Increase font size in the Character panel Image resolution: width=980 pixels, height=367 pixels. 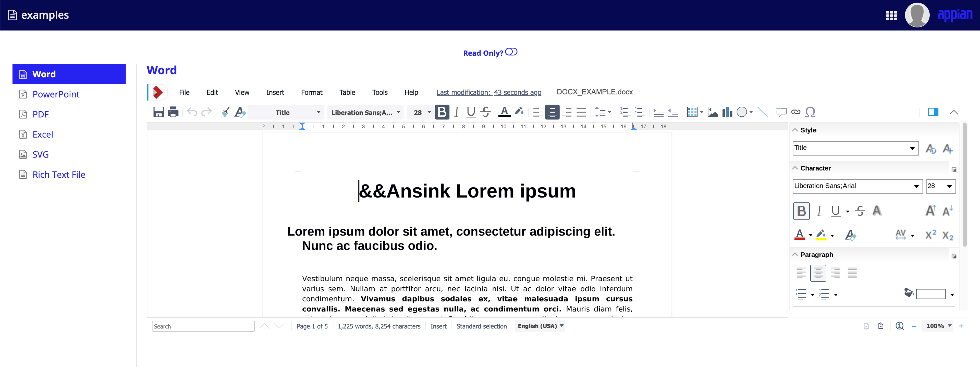pos(930,211)
